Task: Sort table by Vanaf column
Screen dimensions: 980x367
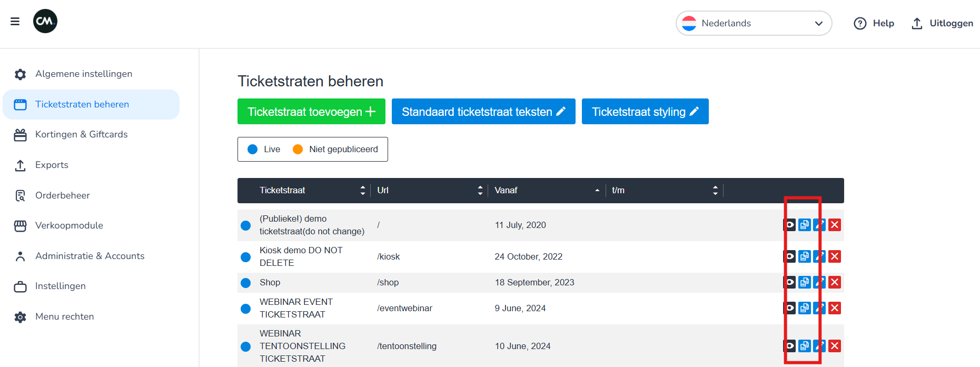Action: point(597,191)
